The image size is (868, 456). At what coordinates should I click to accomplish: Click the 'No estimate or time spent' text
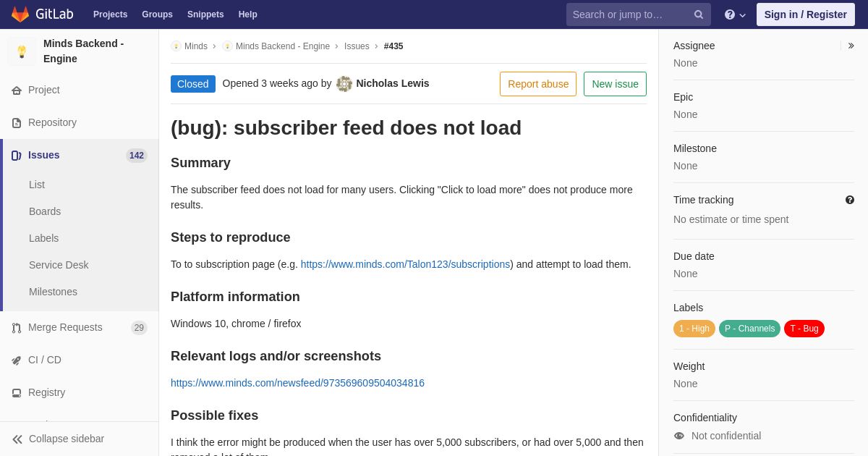(731, 219)
